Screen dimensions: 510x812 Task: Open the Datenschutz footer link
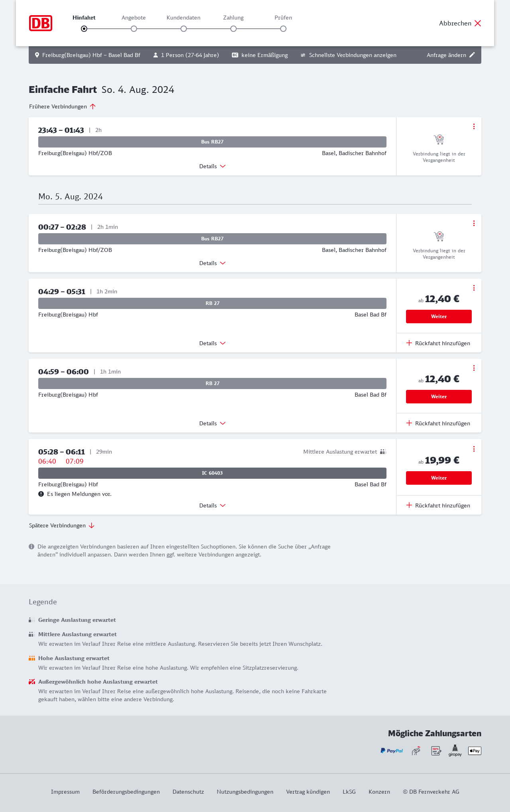tap(188, 792)
